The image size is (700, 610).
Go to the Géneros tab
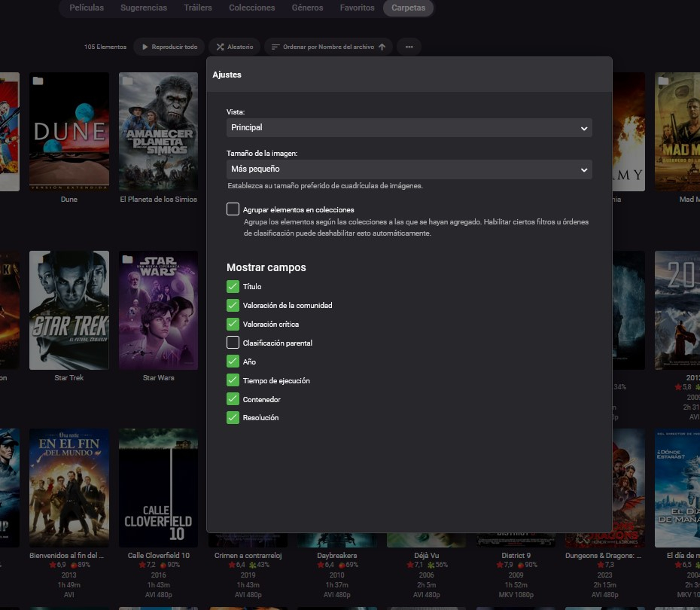pyautogui.click(x=307, y=8)
